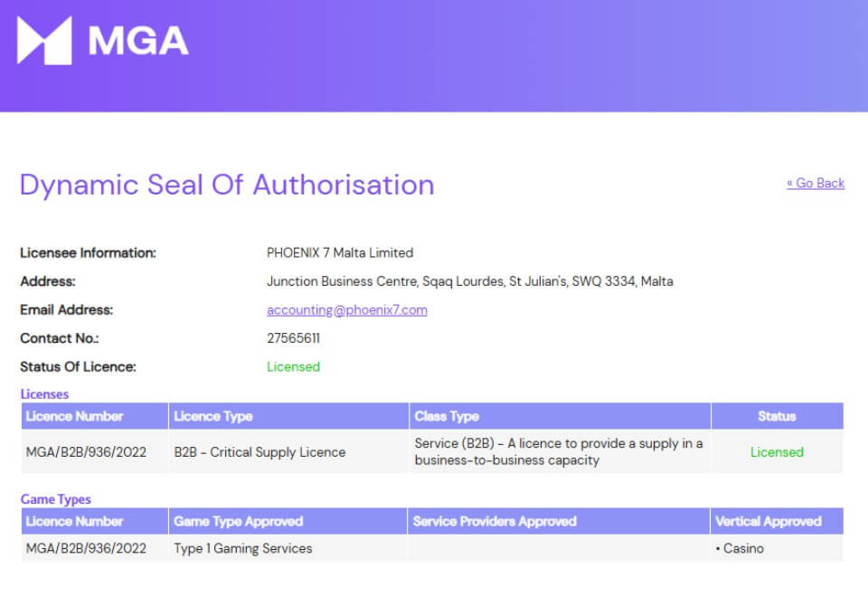Click the Licence Number header in Game Types table
868x606 pixels.
[x=74, y=521]
